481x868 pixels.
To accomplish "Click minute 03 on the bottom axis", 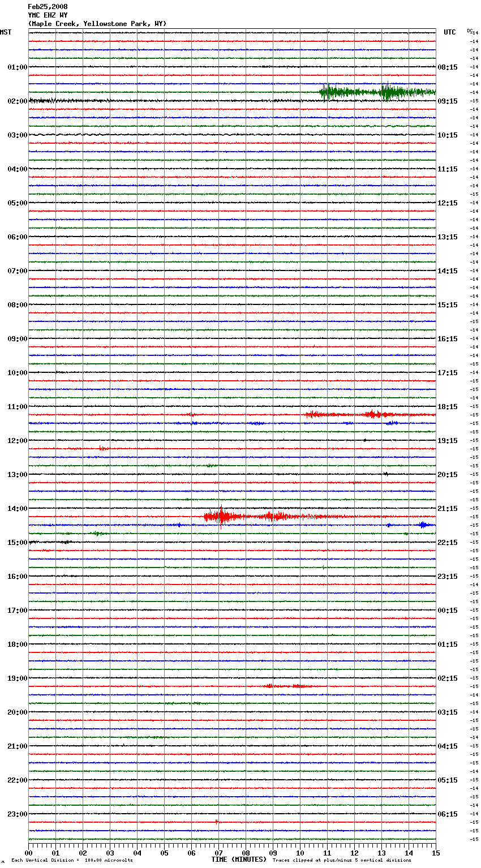I will coord(110,853).
